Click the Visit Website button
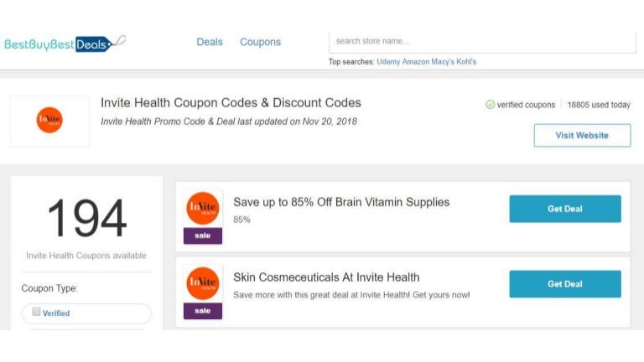644x362 pixels. click(582, 135)
